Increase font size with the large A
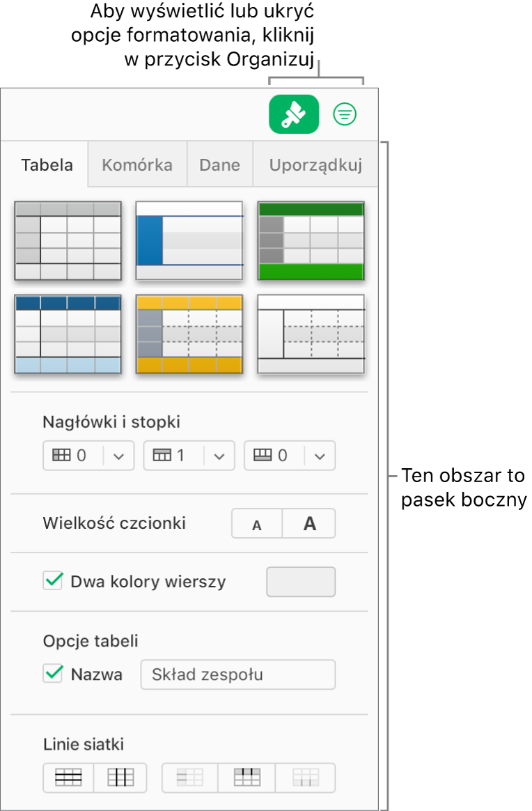Image resolution: width=532 pixels, height=811 pixels. (308, 523)
